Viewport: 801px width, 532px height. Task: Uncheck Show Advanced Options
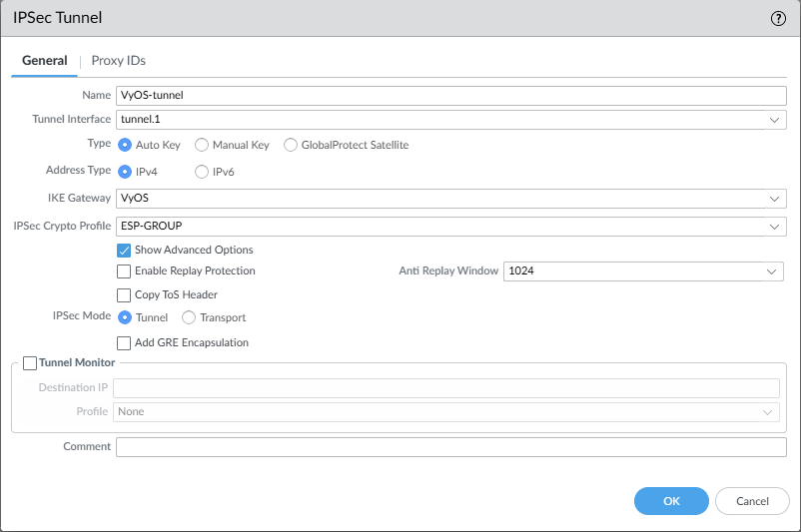[125, 251]
